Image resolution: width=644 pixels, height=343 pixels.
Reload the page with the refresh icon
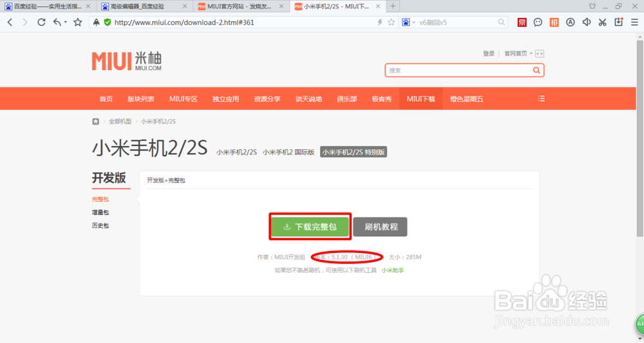41,22
